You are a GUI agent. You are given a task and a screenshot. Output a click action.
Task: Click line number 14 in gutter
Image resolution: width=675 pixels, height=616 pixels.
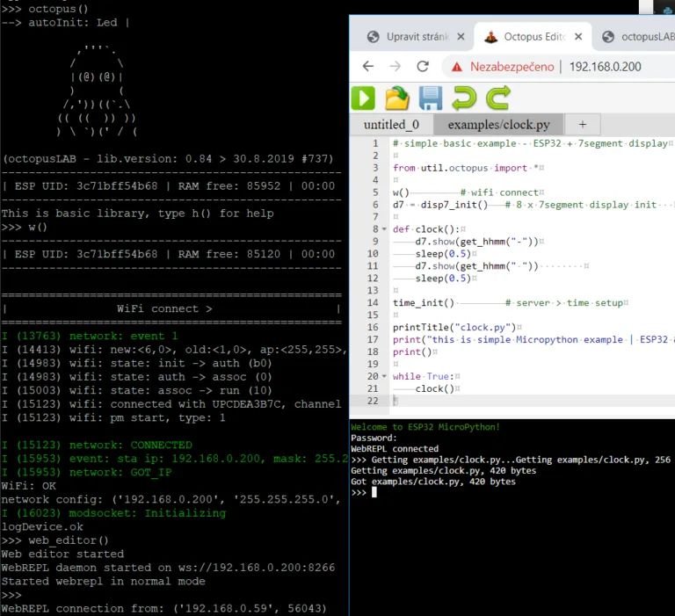[x=373, y=303]
